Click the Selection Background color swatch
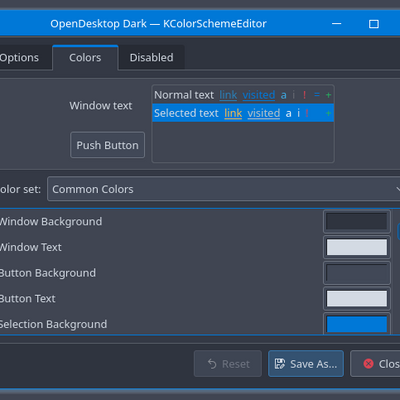This screenshot has width=400, height=400. point(357,323)
